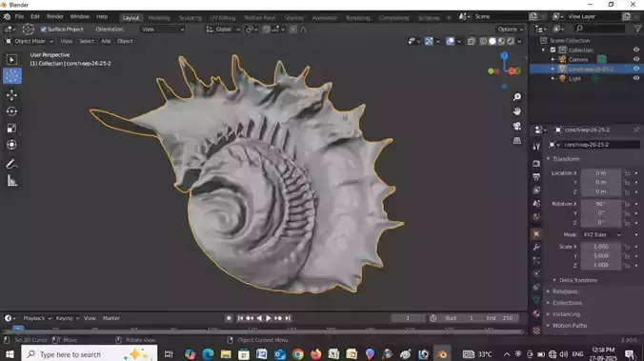Switch perspective/orthographic grid icon
This screenshot has height=361, width=644.
coord(516,141)
